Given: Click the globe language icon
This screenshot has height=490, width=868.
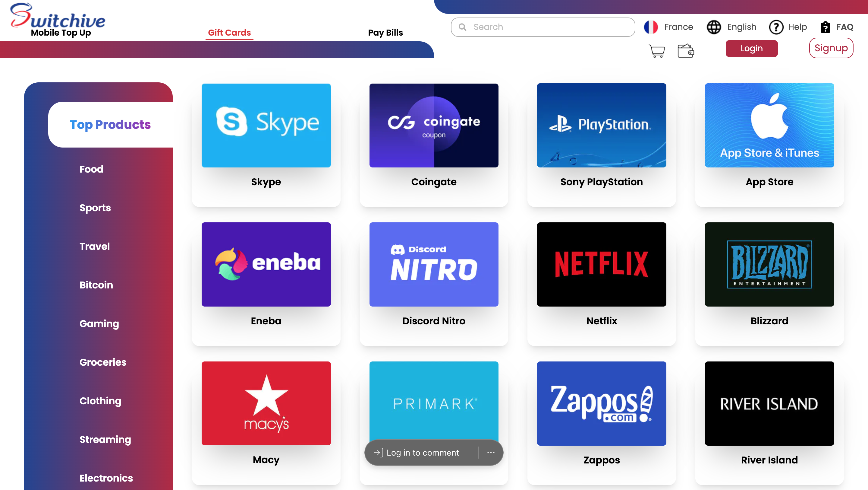Looking at the screenshot, I should pos(714,27).
